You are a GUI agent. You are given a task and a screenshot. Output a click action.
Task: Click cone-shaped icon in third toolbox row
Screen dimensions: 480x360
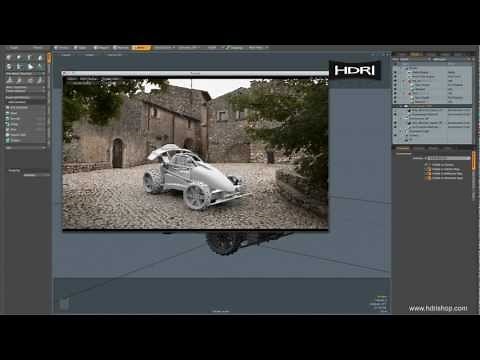tap(9, 80)
